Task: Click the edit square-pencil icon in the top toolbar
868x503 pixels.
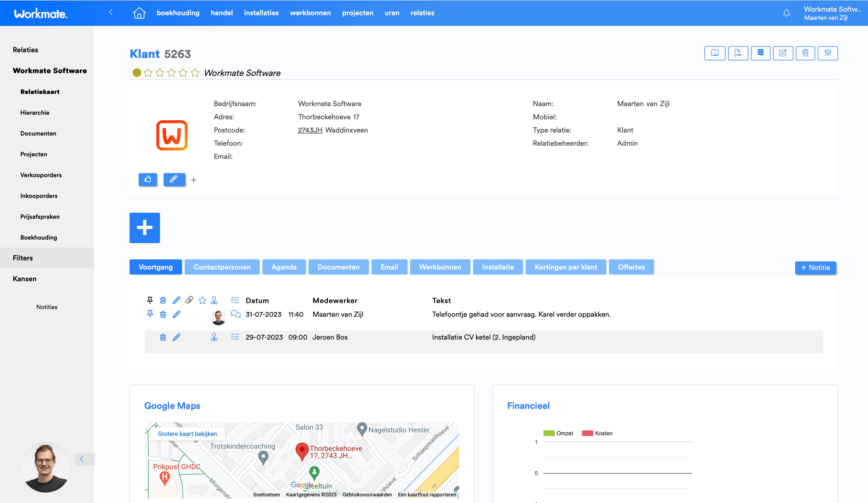Action: coord(783,53)
